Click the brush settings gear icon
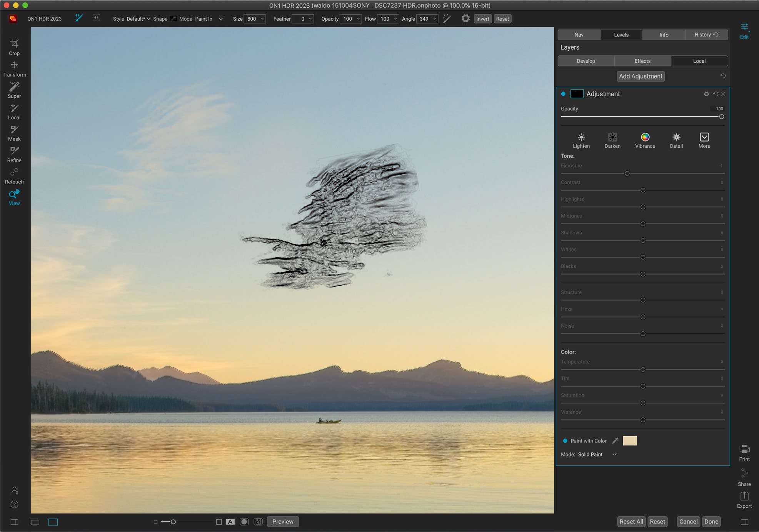The width and height of the screenshot is (759, 532). pos(465,18)
